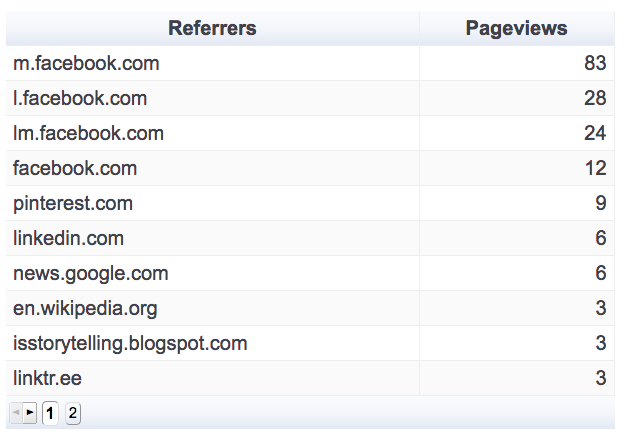Click the news.google.com referrer

click(91, 273)
